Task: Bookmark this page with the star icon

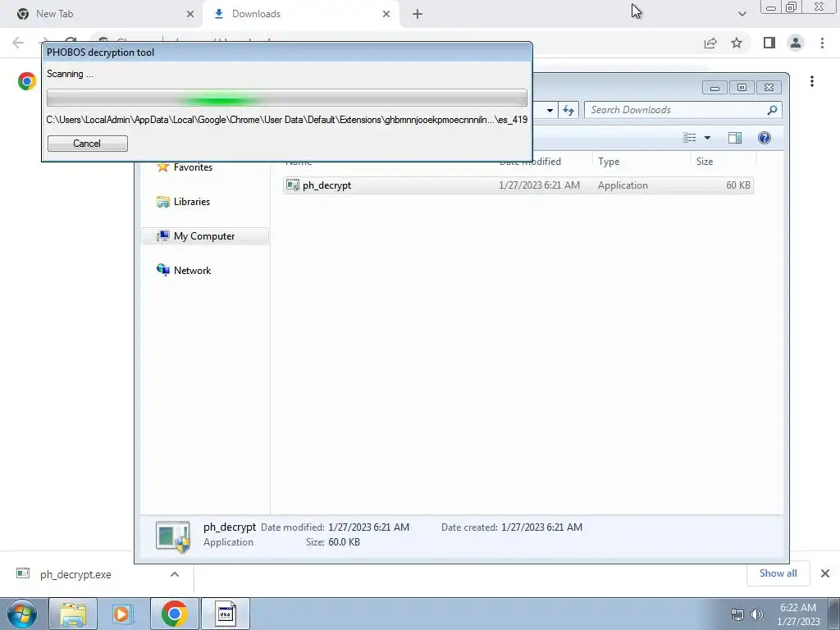Action: tap(737, 43)
